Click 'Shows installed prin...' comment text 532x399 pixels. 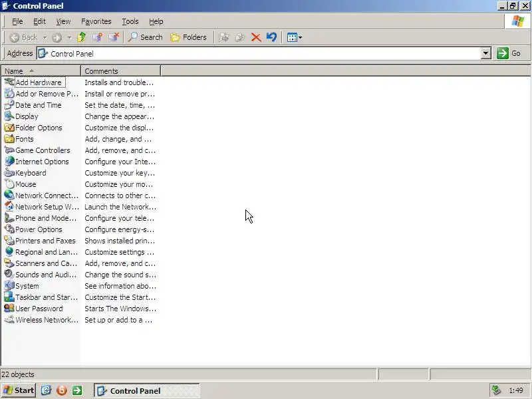point(120,241)
